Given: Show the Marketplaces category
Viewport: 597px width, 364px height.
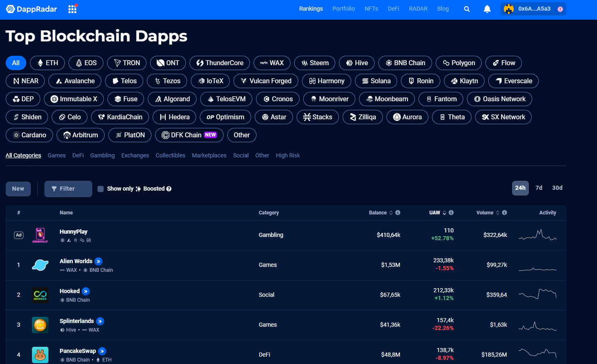Looking at the screenshot, I should [x=209, y=155].
